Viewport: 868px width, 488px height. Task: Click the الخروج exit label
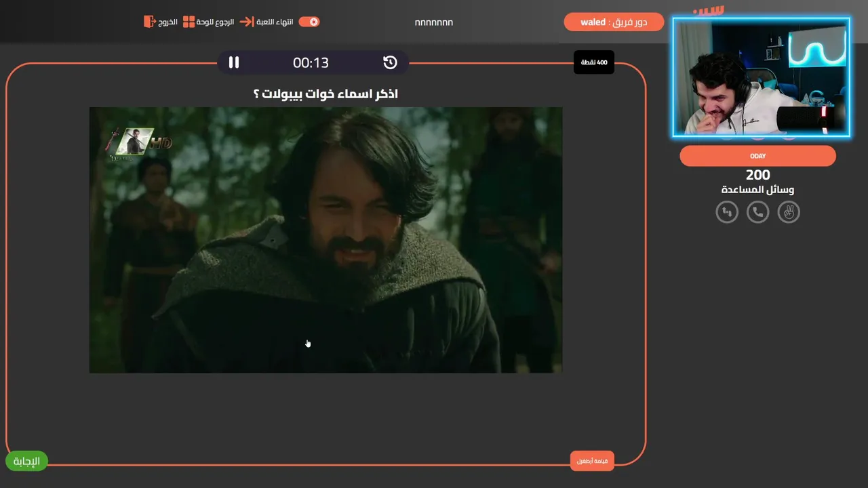pos(168,22)
